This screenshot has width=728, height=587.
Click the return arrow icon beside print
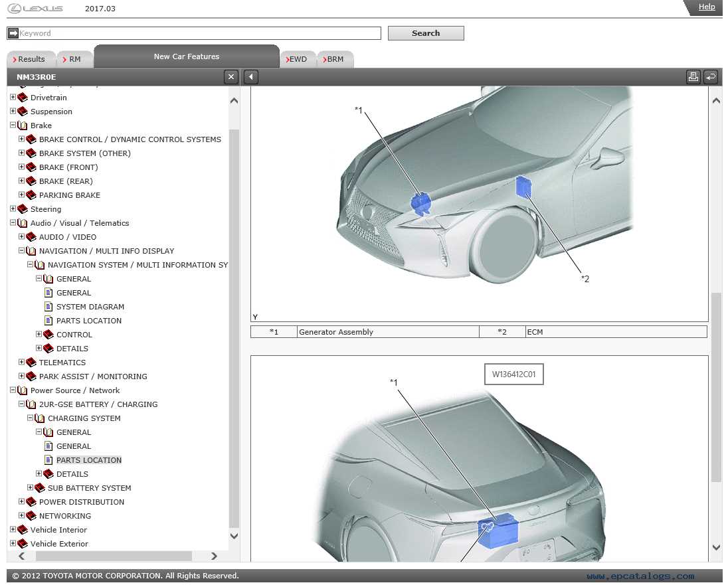point(711,77)
